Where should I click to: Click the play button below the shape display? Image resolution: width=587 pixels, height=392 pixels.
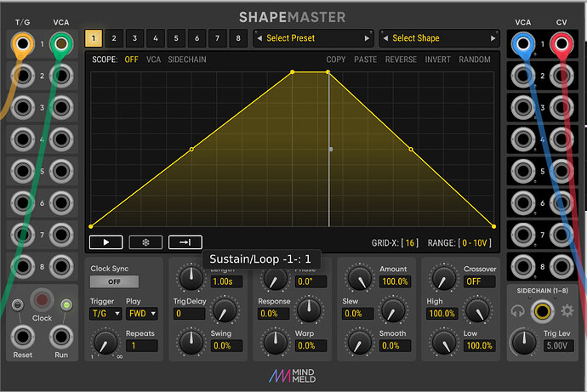pos(106,241)
